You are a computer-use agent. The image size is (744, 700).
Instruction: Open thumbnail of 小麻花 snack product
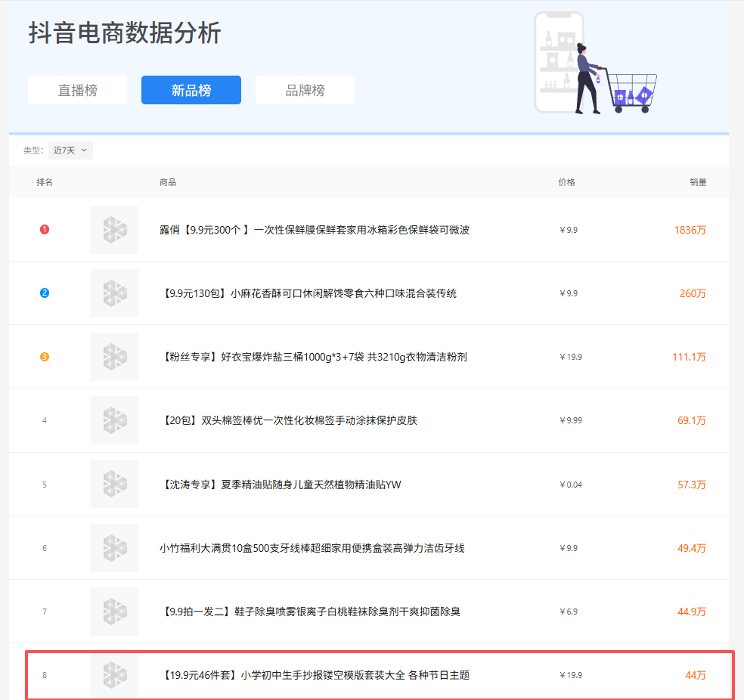coord(114,293)
